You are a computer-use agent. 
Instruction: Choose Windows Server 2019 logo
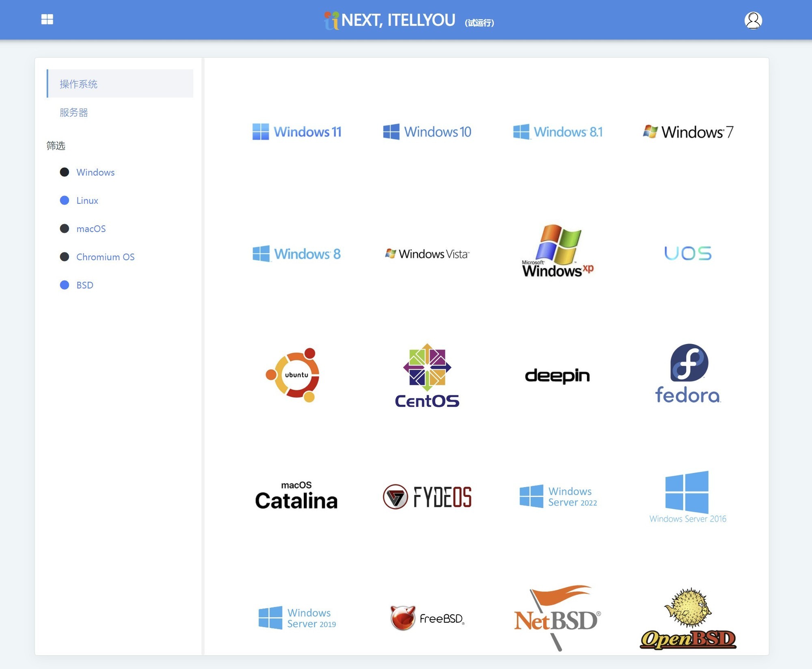pos(297,618)
